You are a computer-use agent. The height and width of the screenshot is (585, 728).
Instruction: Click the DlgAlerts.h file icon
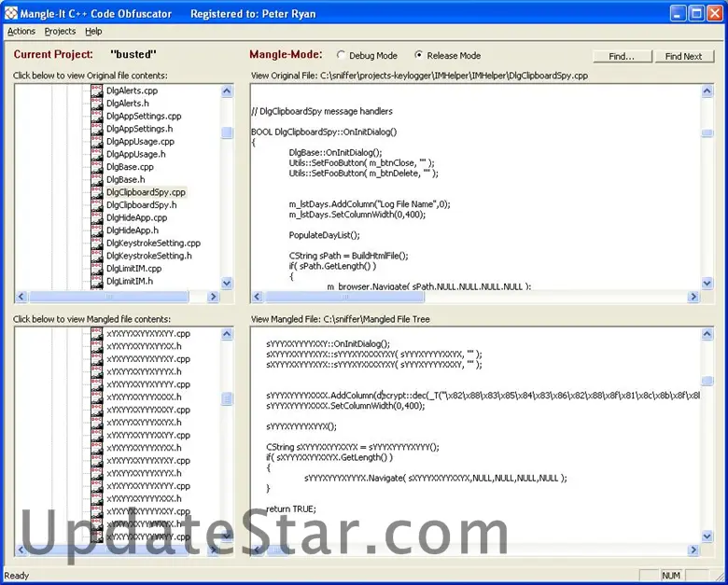click(96, 103)
